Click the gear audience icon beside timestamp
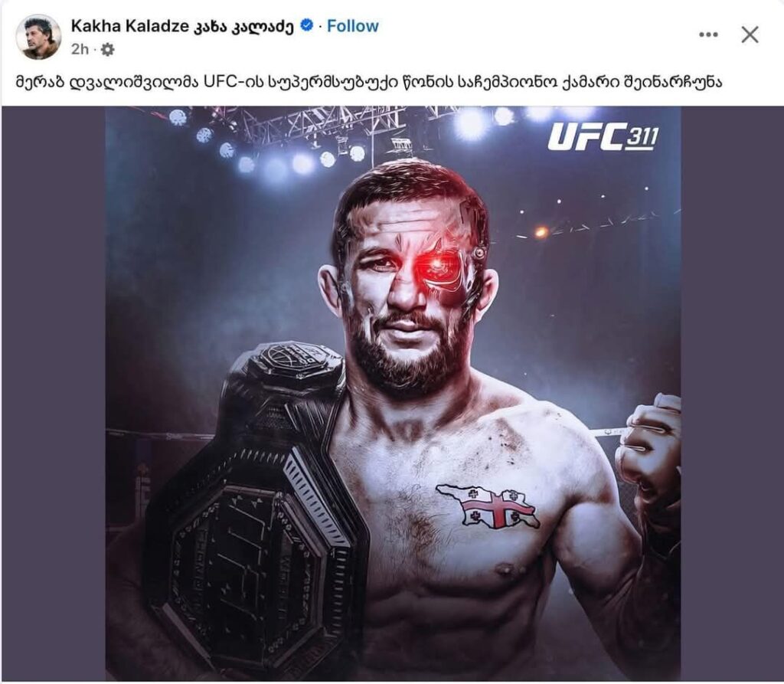The image size is (784, 684). pyautogui.click(x=107, y=50)
